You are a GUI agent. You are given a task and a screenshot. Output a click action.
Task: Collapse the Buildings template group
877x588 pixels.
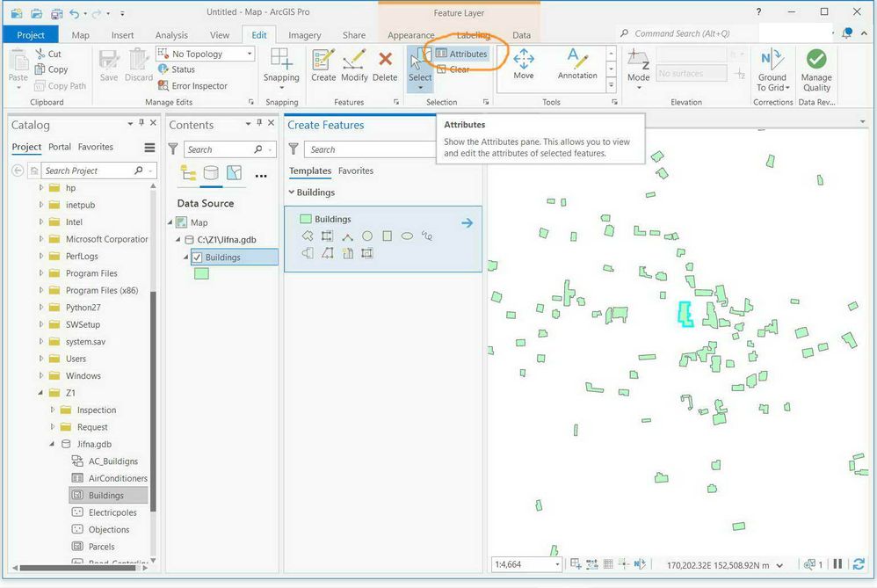[x=292, y=192]
